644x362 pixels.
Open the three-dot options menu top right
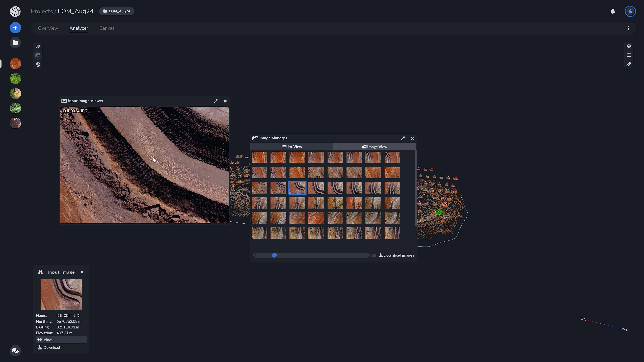629,28
